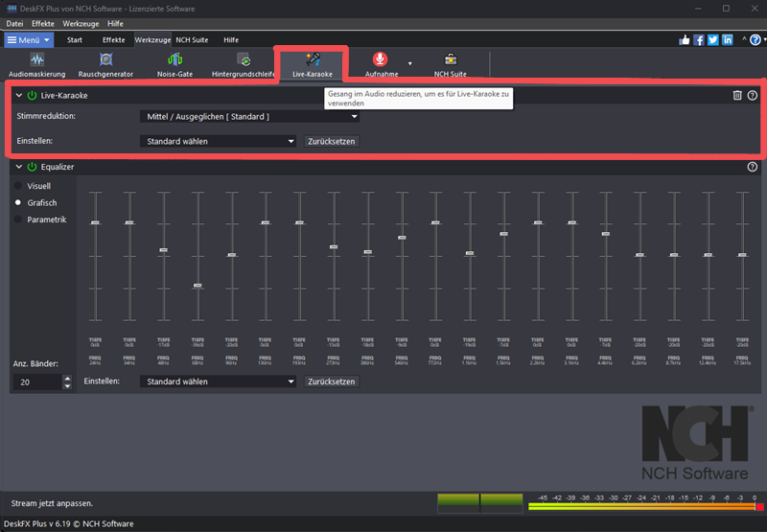Image resolution: width=767 pixels, height=532 pixels.
Task: Collapse the Live-Karaoke panel chevron
Action: pyautogui.click(x=19, y=95)
